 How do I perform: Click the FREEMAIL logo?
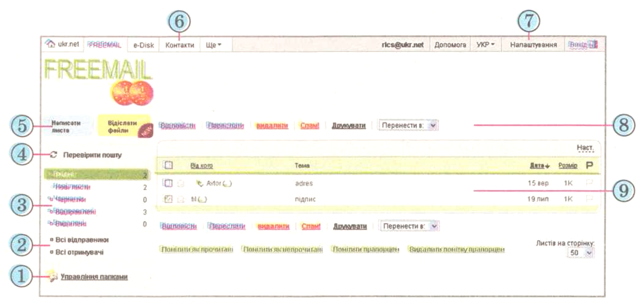click(x=98, y=81)
